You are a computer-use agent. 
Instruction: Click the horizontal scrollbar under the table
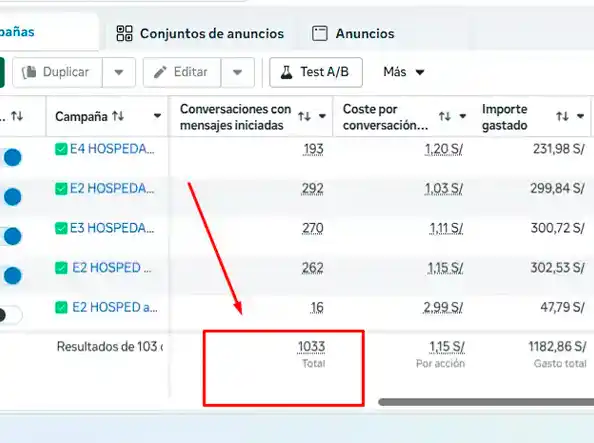486,402
